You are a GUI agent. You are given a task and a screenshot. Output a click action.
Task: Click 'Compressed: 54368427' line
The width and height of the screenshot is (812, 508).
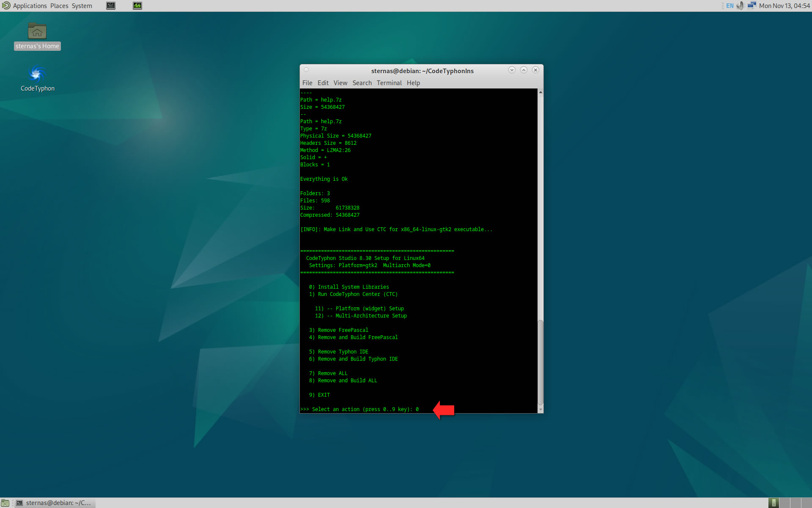coord(330,215)
